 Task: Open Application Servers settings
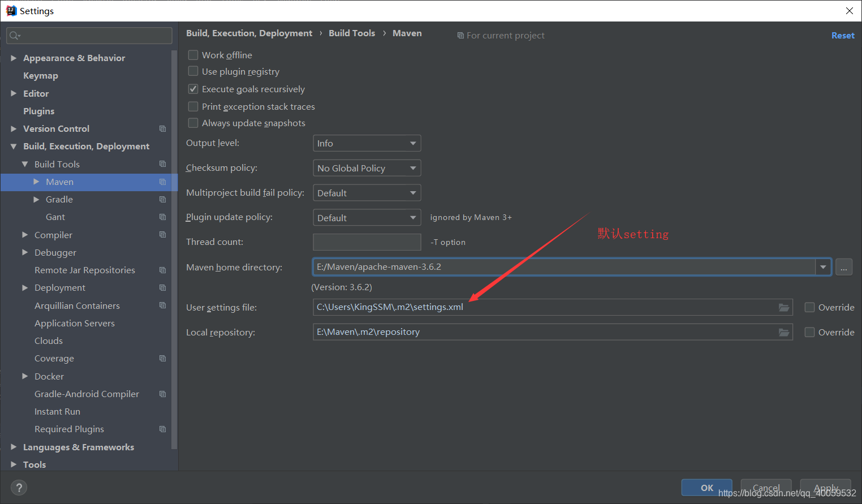pos(75,324)
